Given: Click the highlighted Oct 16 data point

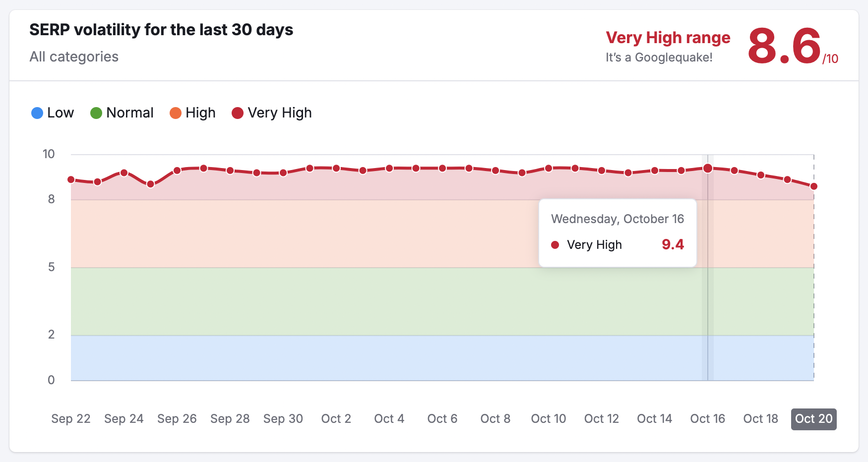Looking at the screenshot, I should pos(708,169).
